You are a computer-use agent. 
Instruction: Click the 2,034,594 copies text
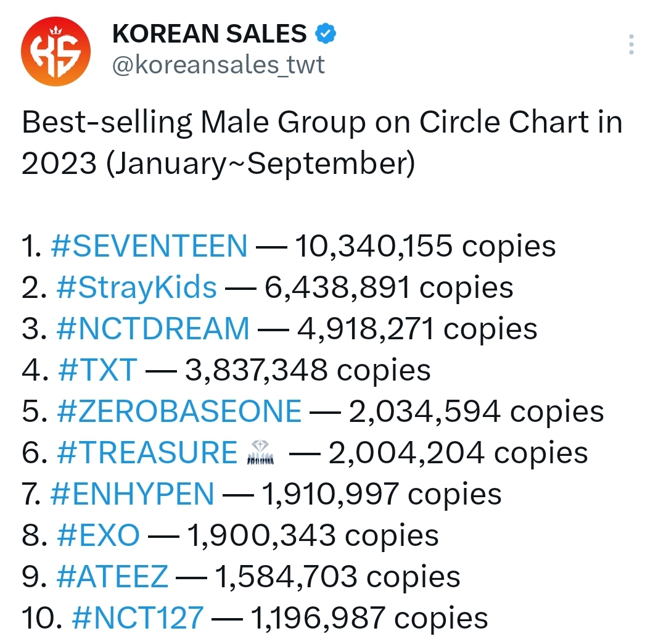476,411
